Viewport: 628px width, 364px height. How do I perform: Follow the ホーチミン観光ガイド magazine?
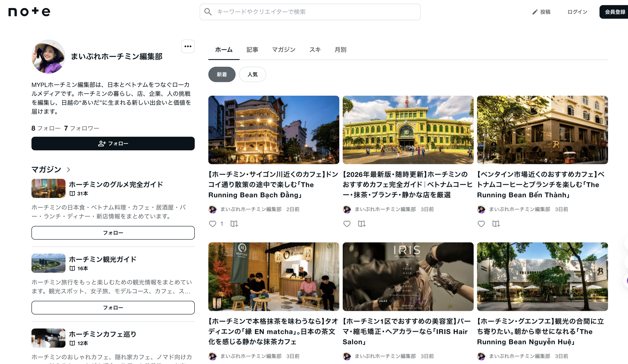point(113,307)
